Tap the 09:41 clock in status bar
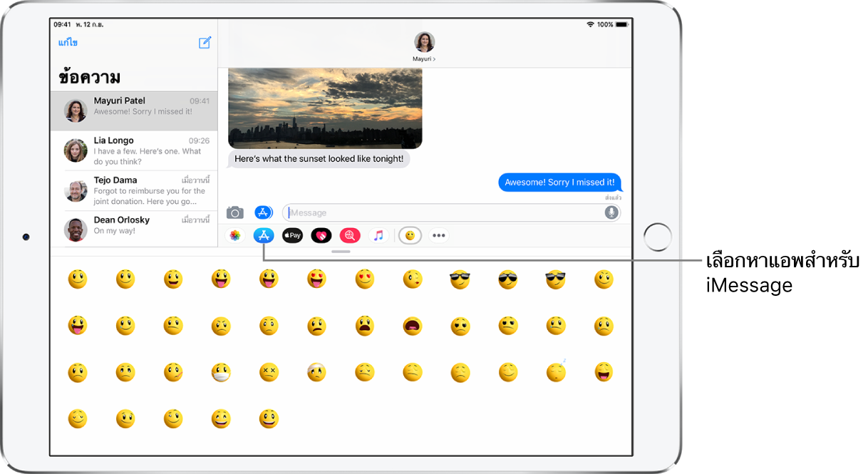This screenshot has width=868, height=474. [x=62, y=24]
